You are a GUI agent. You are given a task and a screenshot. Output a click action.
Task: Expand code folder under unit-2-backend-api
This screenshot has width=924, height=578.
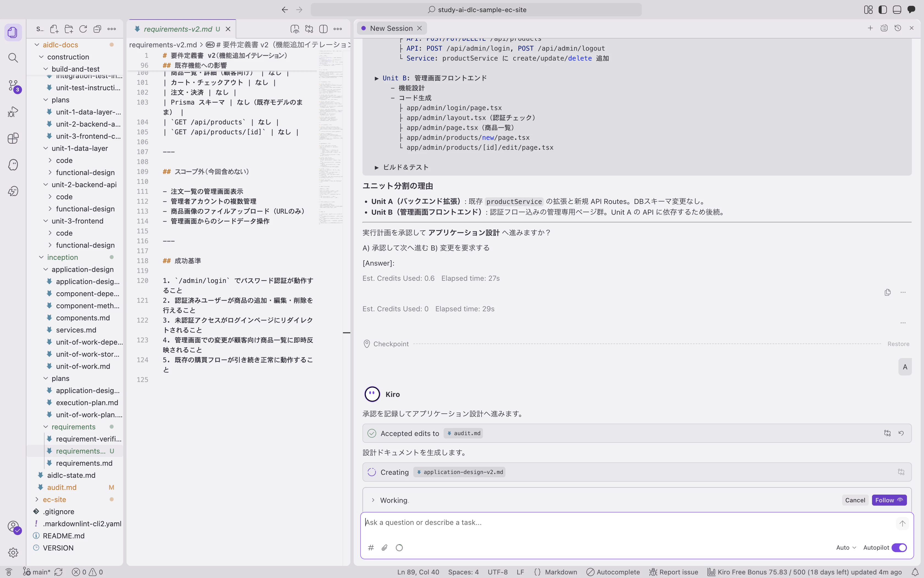(75, 197)
